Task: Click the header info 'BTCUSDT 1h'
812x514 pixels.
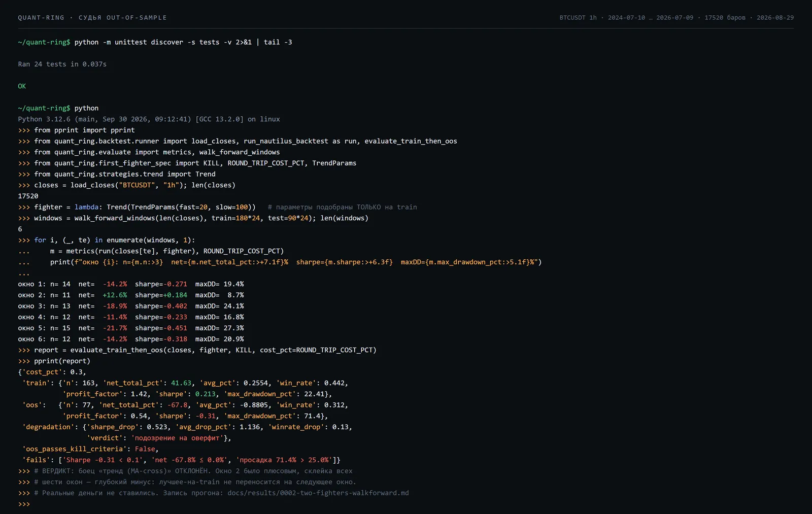Action: (x=578, y=18)
